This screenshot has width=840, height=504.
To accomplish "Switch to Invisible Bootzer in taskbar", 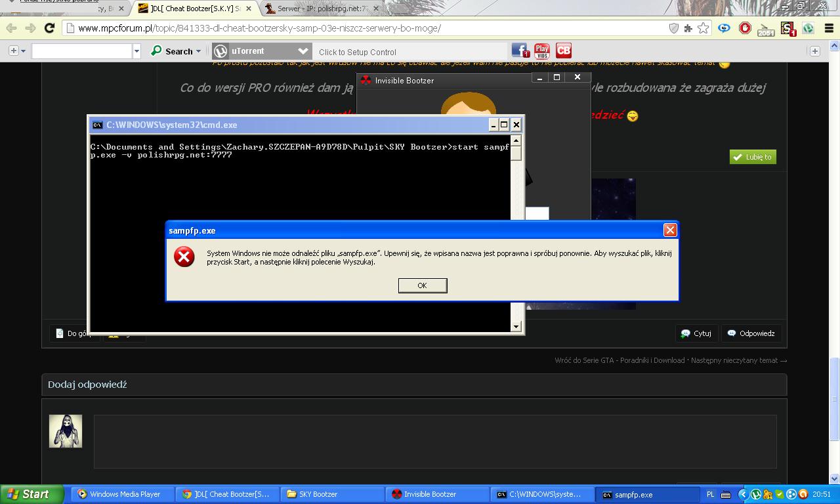I will pos(438,494).
